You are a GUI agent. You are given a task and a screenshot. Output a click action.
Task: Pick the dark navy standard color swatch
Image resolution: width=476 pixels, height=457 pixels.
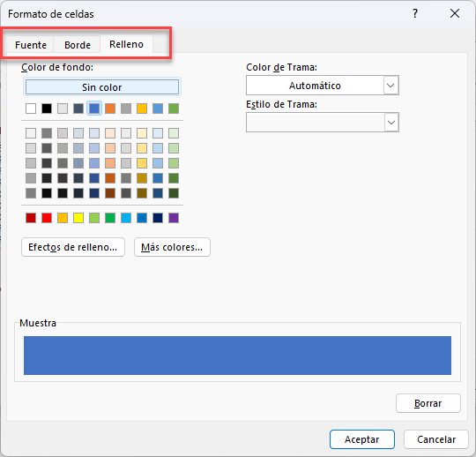click(x=158, y=218)
